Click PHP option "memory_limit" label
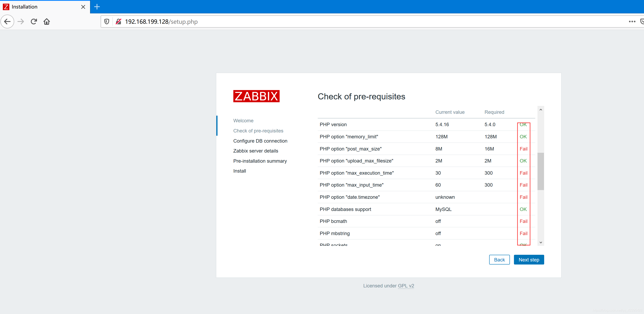 click(x=349, y=137)
